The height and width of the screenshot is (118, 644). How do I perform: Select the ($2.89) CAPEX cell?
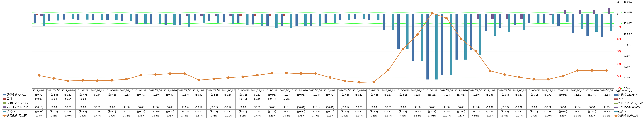475,95
